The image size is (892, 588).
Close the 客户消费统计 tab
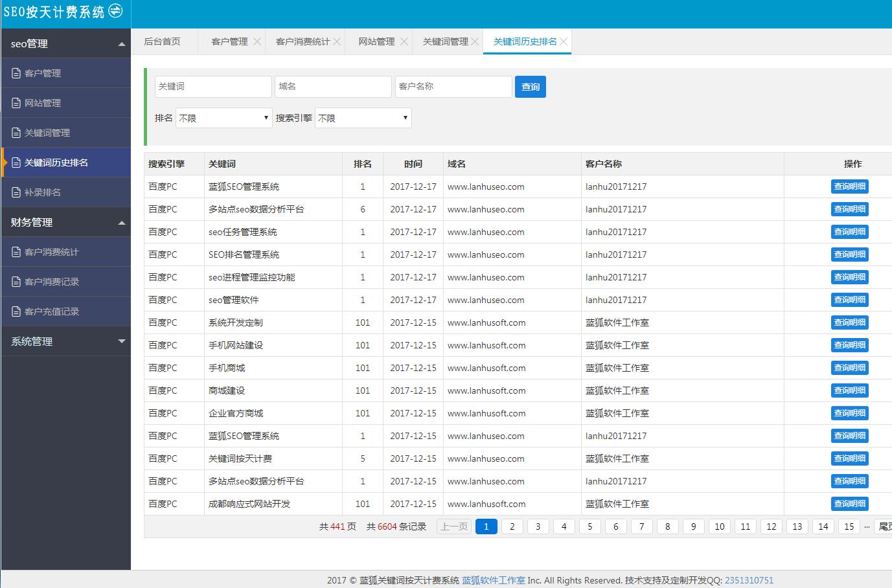337,41
